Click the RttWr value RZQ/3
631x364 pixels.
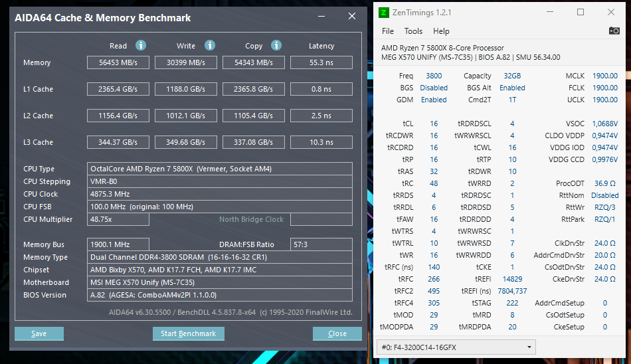605,207
